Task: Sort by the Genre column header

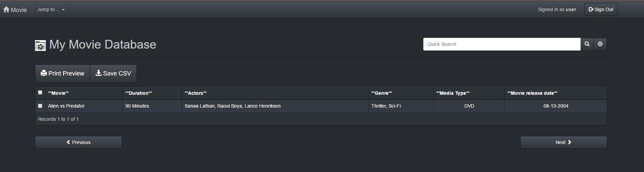Action: (x=381, y=93)
